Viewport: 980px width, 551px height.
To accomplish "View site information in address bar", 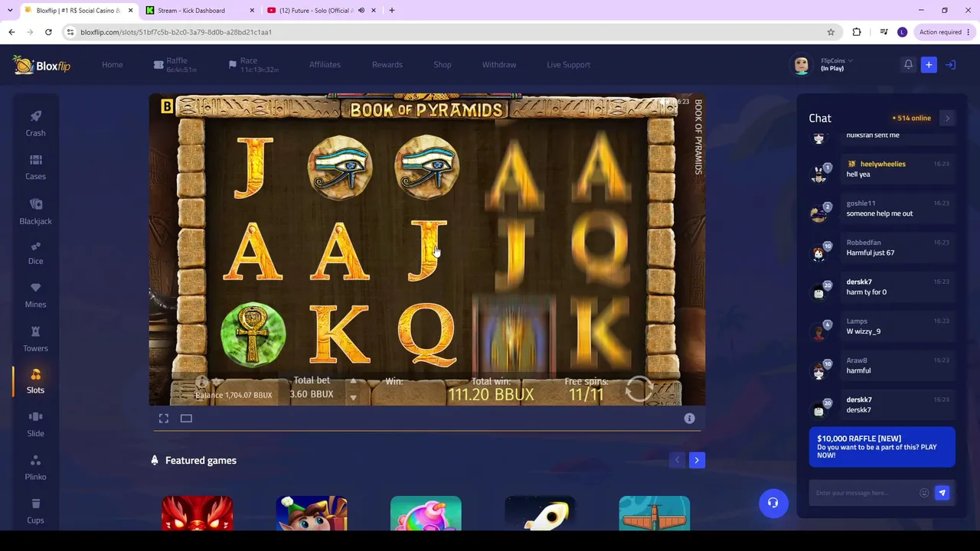I will tap(70, 32).
